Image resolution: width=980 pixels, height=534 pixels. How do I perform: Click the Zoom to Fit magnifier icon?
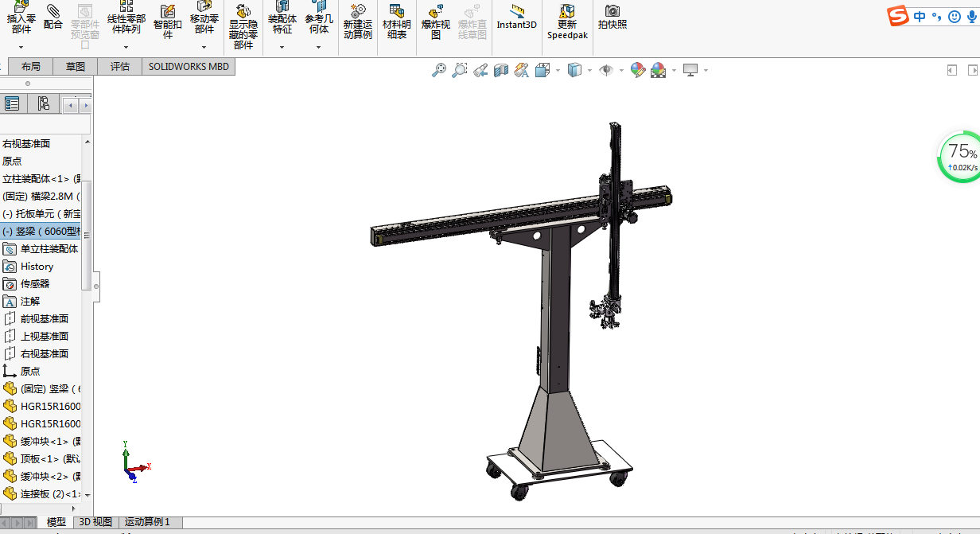[x=439, y=70]
